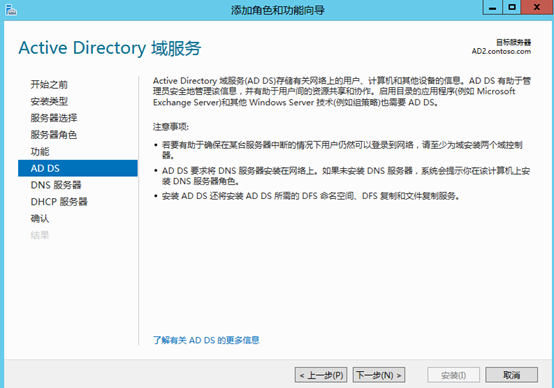Click the 目标服务器 label
554x388 pixels.
513,42
